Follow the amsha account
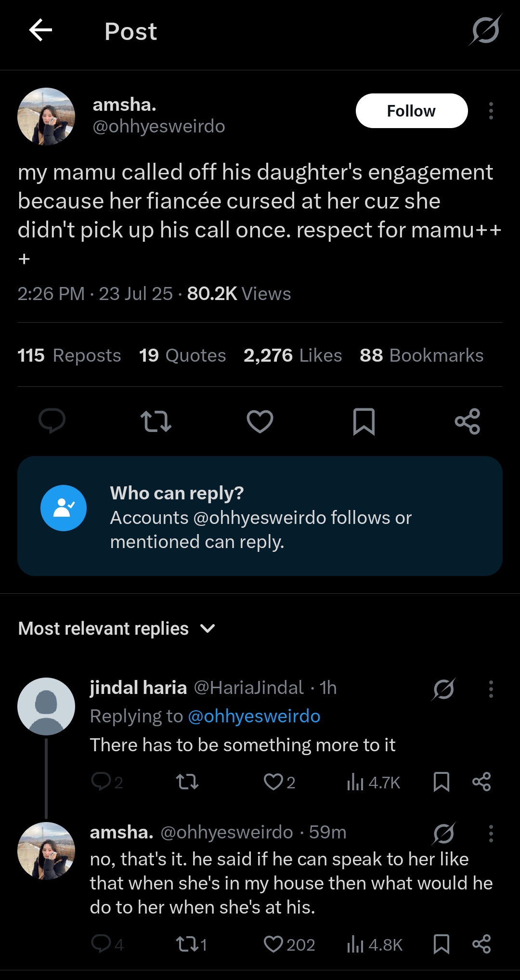Screen dimensions: 520x980 [x=411, y=111]
